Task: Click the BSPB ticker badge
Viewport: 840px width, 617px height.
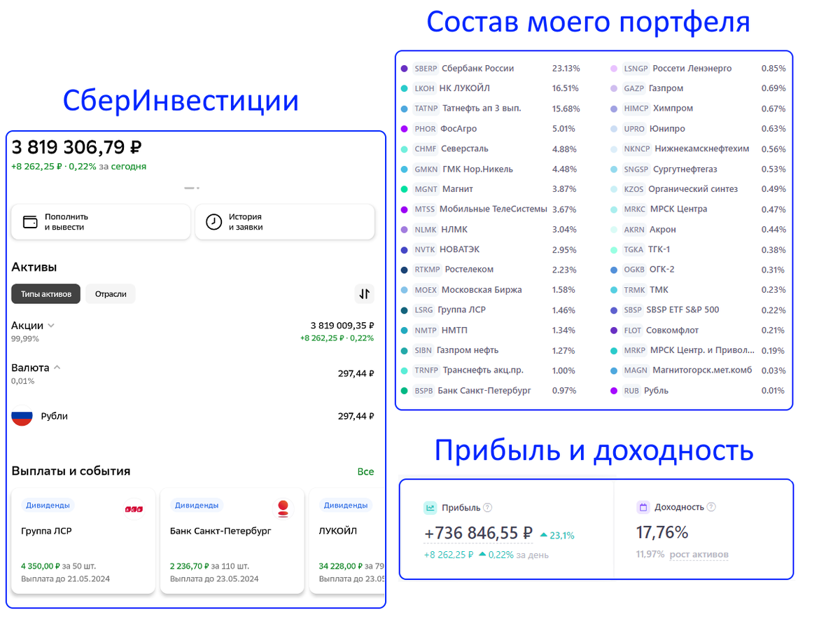Action: tap(424, 391)
